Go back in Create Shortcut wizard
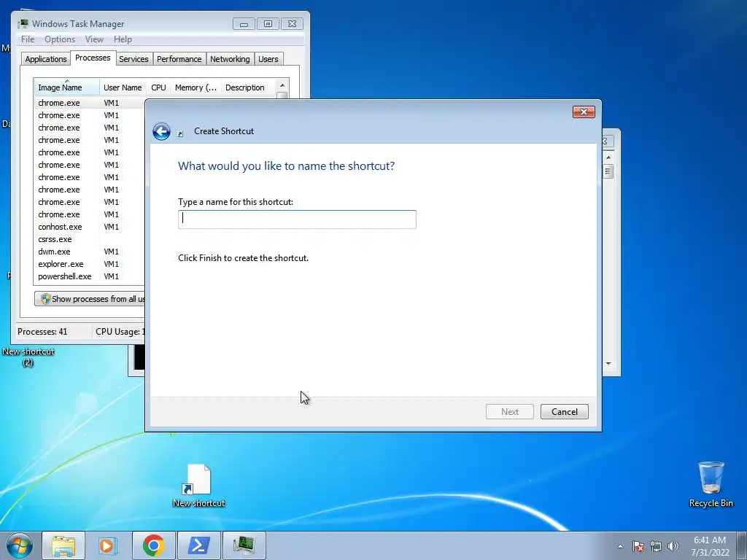The width and height of the screenshot is (747, 560). point(161,131)
